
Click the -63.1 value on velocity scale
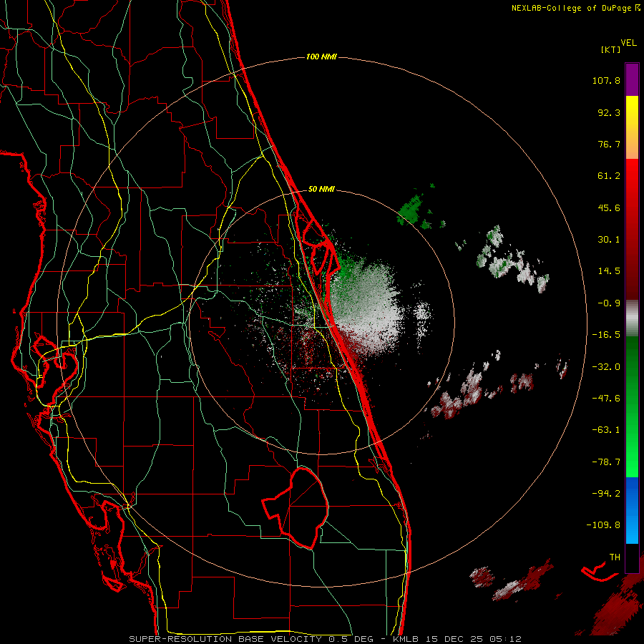[x=606, y=430]
